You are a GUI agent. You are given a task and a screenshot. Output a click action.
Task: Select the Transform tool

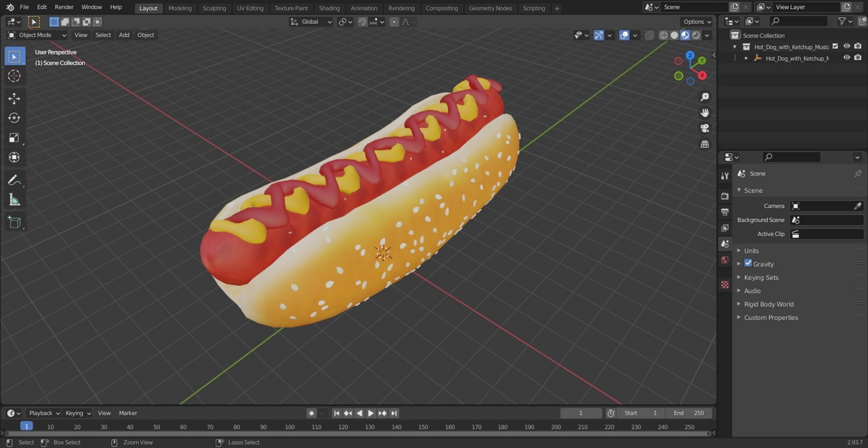coord(14,157)
